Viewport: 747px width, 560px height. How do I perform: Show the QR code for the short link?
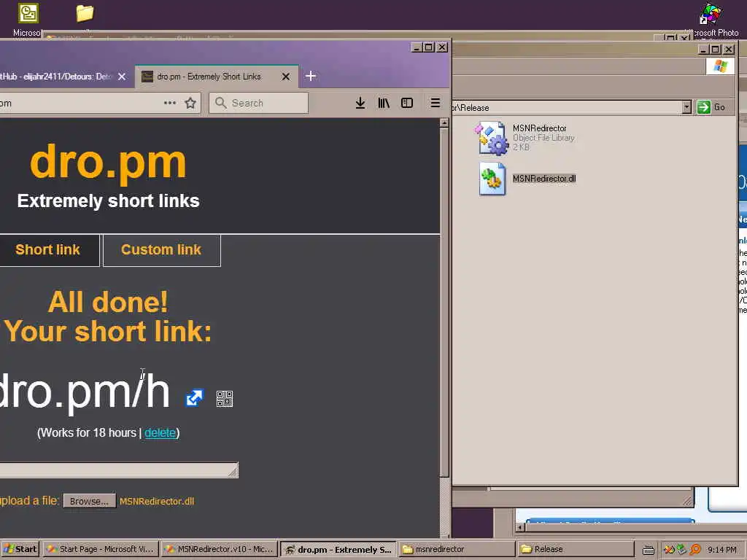click(225, 399)
